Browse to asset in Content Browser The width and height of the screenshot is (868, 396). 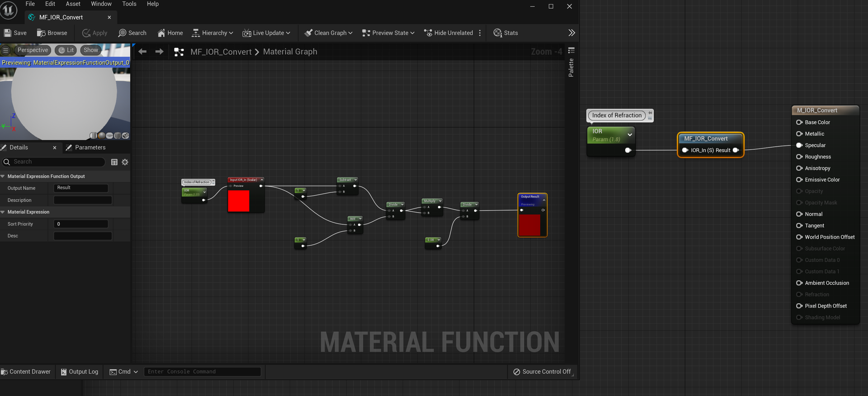click(x=52, y=33)
